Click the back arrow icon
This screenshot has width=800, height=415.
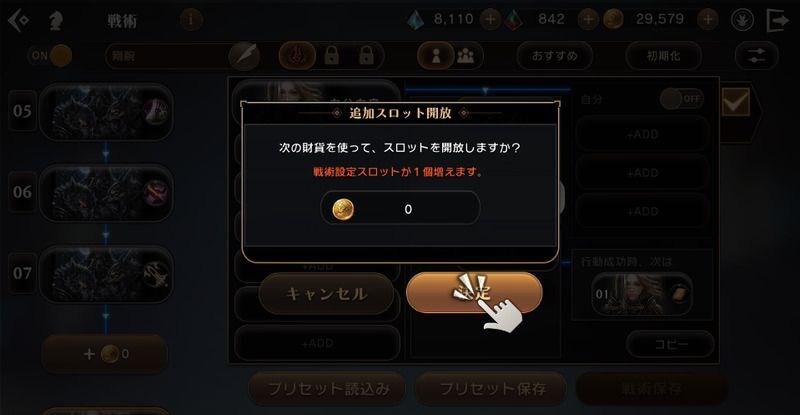18,21
